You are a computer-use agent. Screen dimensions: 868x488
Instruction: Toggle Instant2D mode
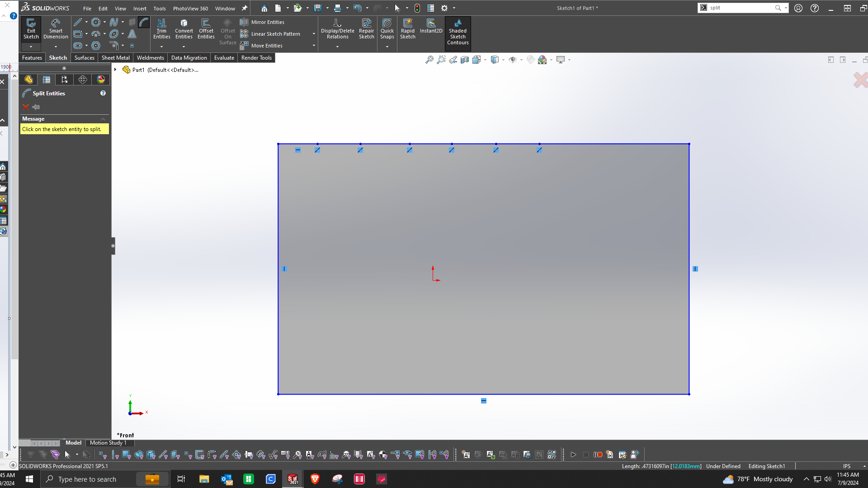click(431, 26)
